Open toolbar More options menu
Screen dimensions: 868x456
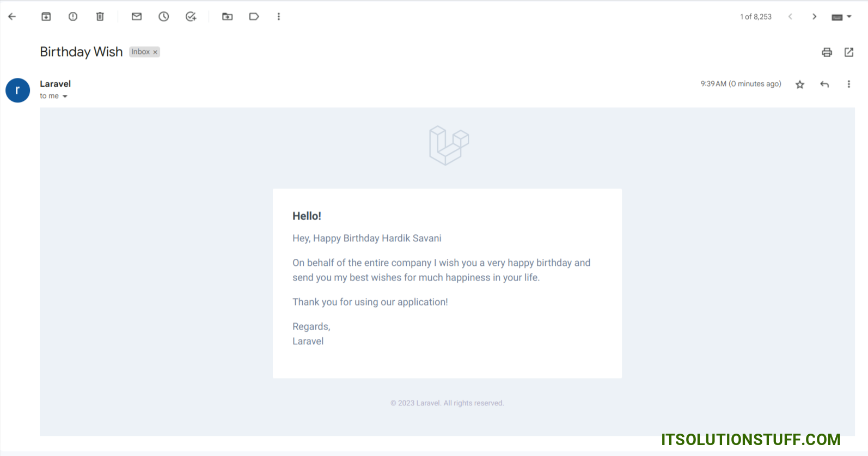click(279, 17)
